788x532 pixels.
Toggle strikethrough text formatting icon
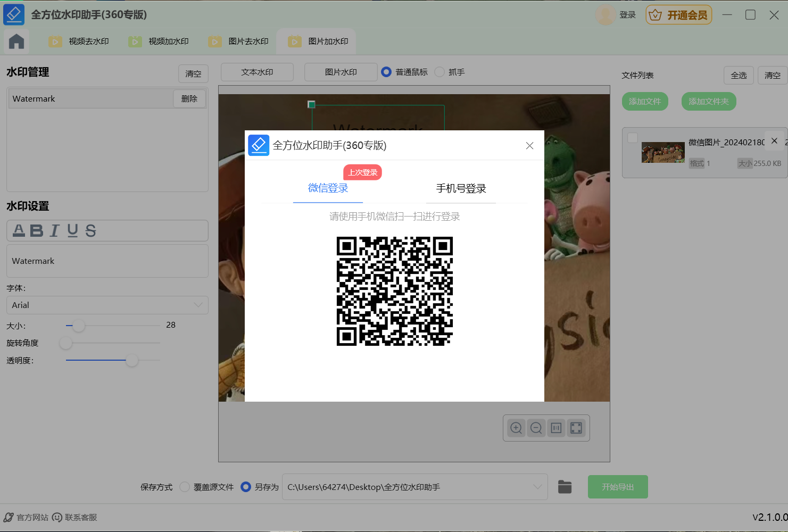pyautogui.click(x=90, y=230)
